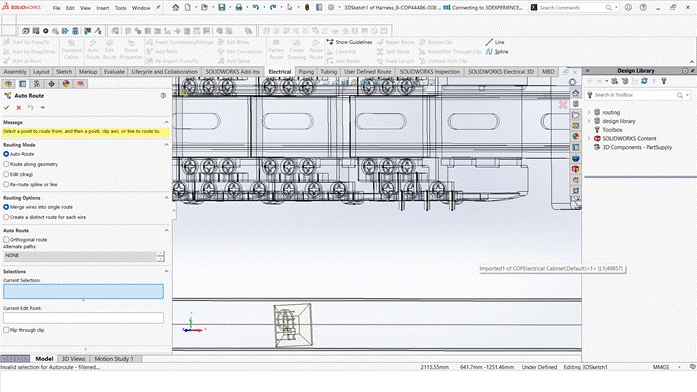Select Re-route spline or line radio button
The height and width of the screenshot is (392, 697).
tap(6, 184)
